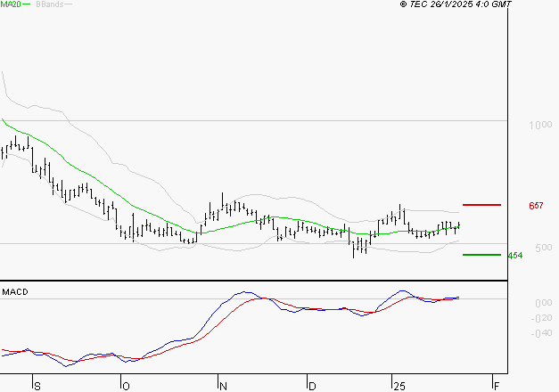Click the -040 MACD axis label
The height and width of the screenshot is (392, 559).
pyautogui.click(x=541, y=333)
